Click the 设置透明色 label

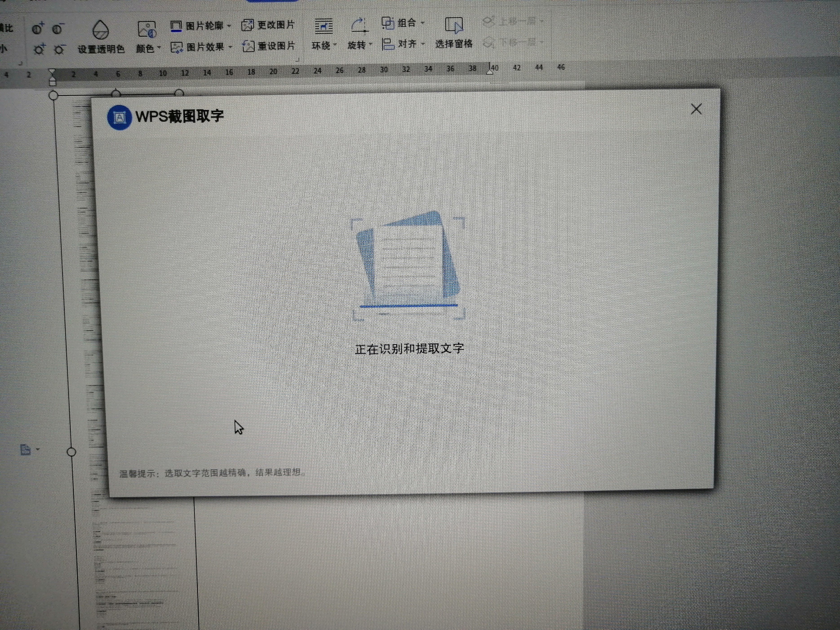[101, 49]
